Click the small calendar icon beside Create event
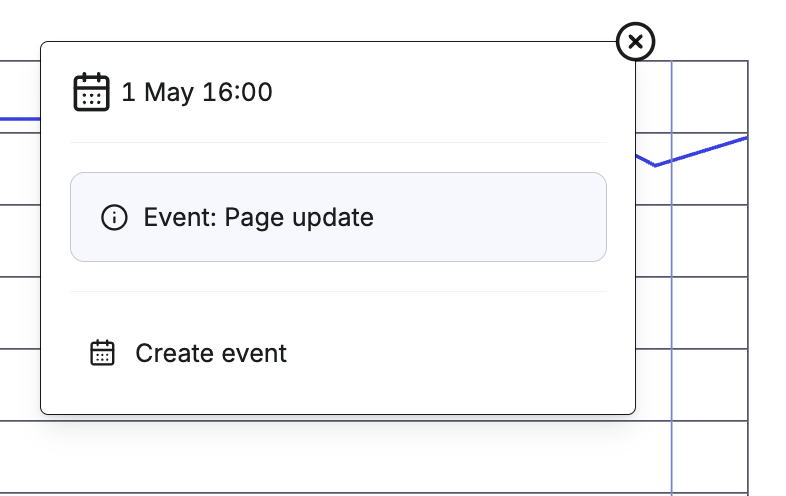 point(102,353)
